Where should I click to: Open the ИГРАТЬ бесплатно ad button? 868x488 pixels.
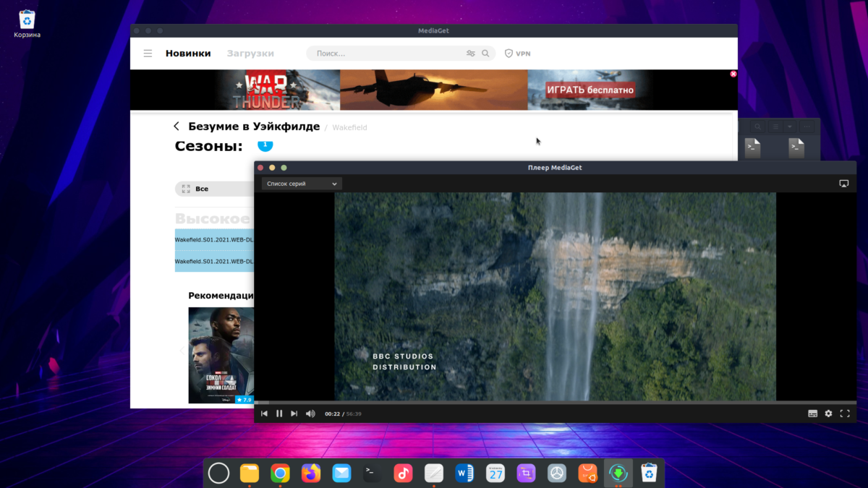pyautogui.click(x=590, y=90)
